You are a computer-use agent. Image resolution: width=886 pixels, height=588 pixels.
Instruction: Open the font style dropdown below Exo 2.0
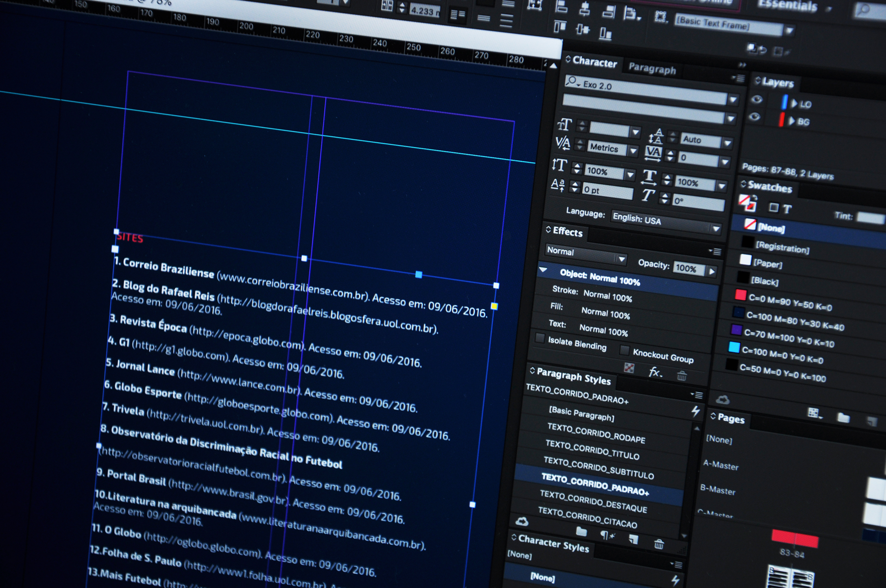click(x=730, y=119)
